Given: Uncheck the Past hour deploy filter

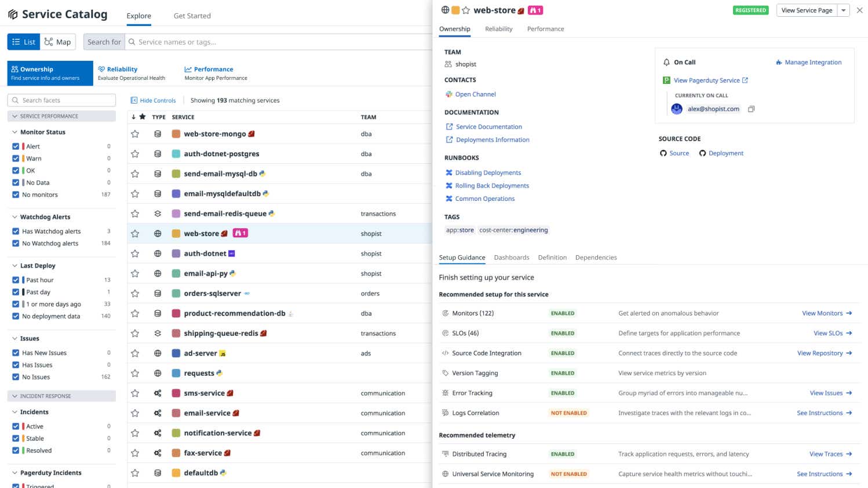Looking at the screenshot, I should 16,280.
